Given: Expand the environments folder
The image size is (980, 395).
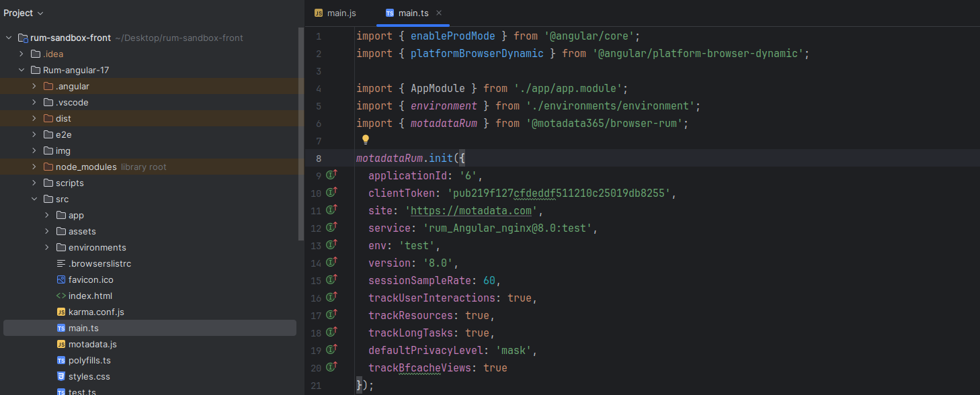Looking at the screenshot, I should (47, 247).
